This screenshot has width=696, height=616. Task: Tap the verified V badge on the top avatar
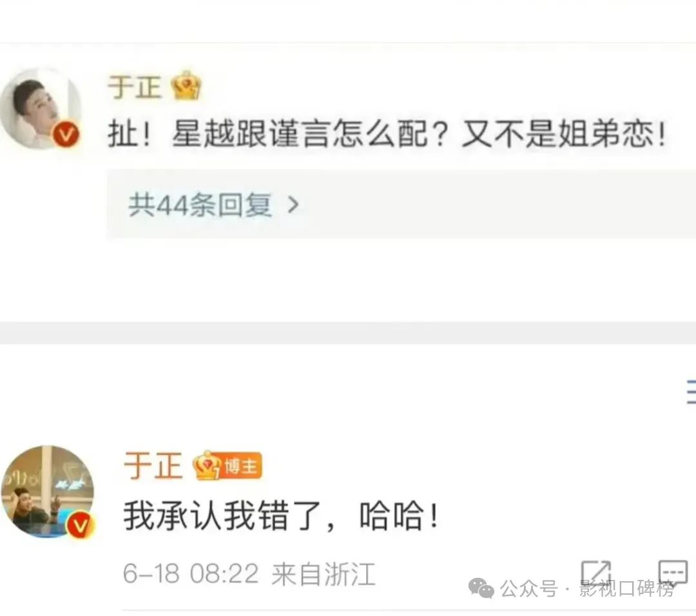[x=66, y=134]
